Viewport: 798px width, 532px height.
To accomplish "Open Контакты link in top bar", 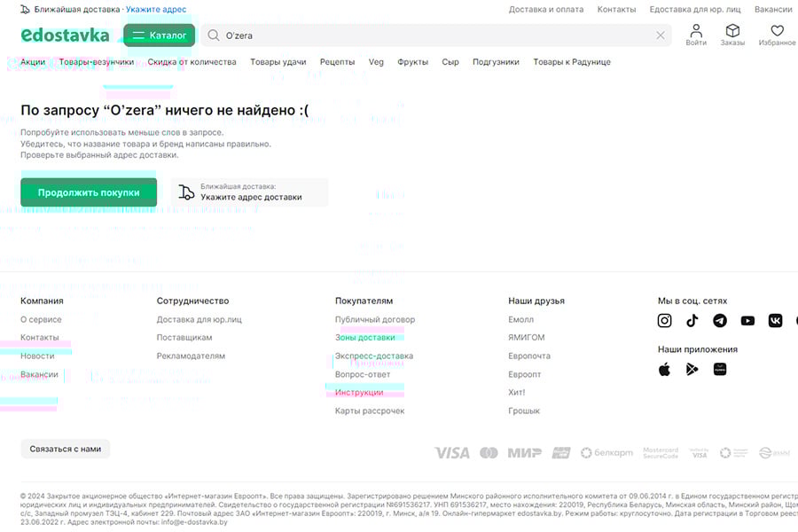I will pyautogui.click(x=616, y=9).
